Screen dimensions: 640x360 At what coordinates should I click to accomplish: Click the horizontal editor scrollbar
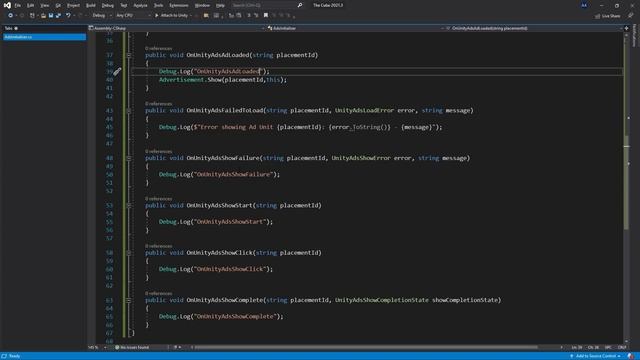(366, 347)
